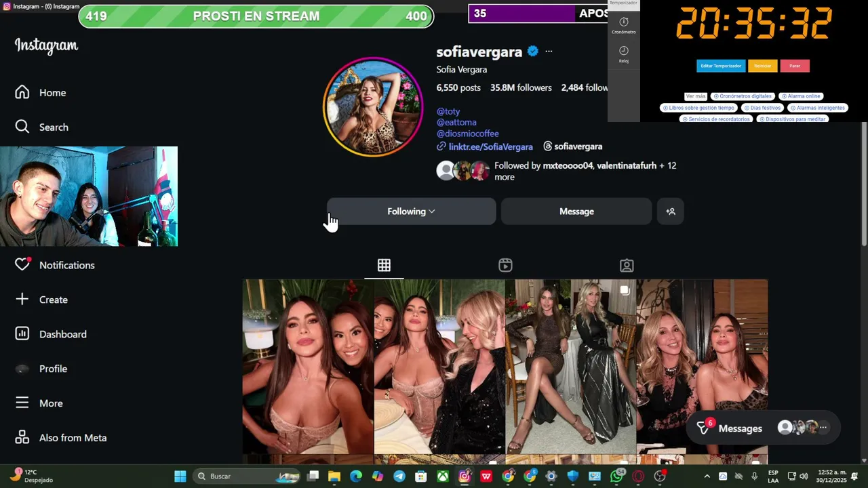
Task: Click the Create plus icon
Action: 22,299
